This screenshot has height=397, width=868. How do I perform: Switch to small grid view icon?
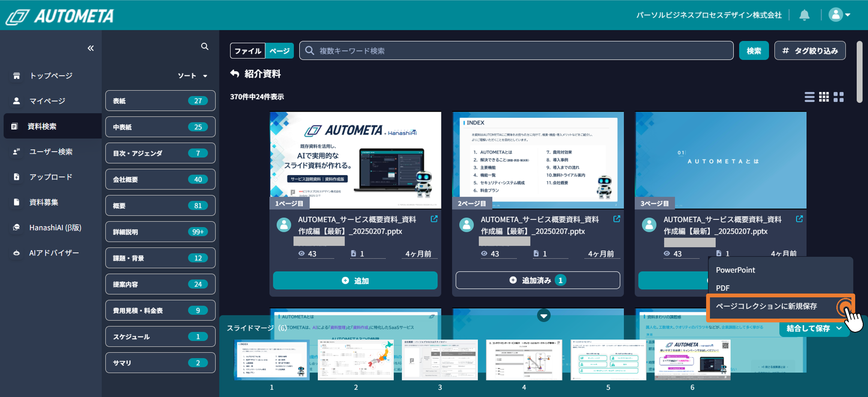click(x=824, y=97)
